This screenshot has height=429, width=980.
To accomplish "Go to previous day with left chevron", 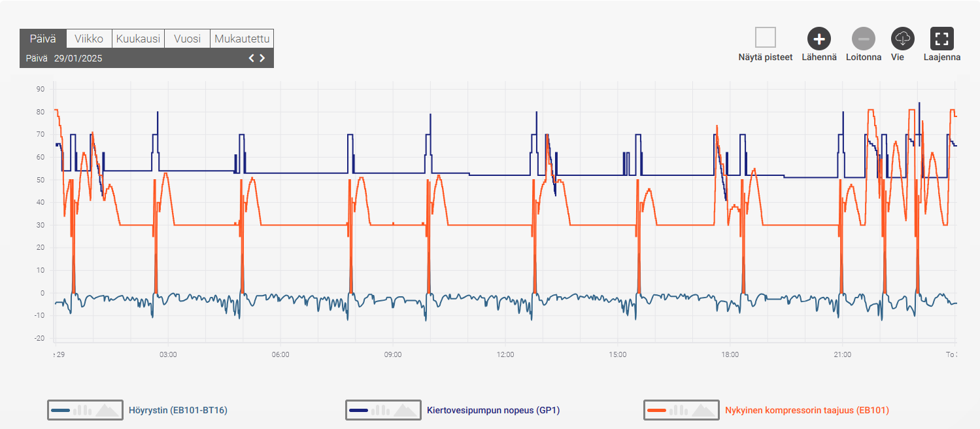I will tap(251, 58).
